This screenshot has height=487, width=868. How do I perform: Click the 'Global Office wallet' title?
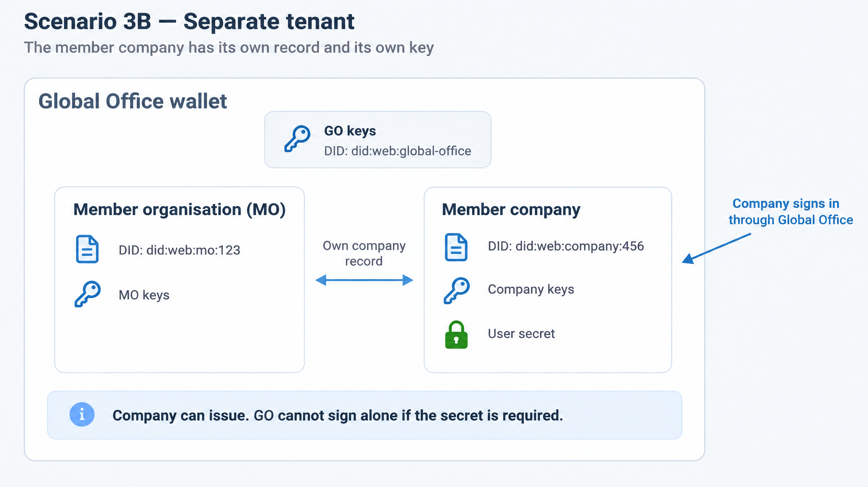point(132,101)
